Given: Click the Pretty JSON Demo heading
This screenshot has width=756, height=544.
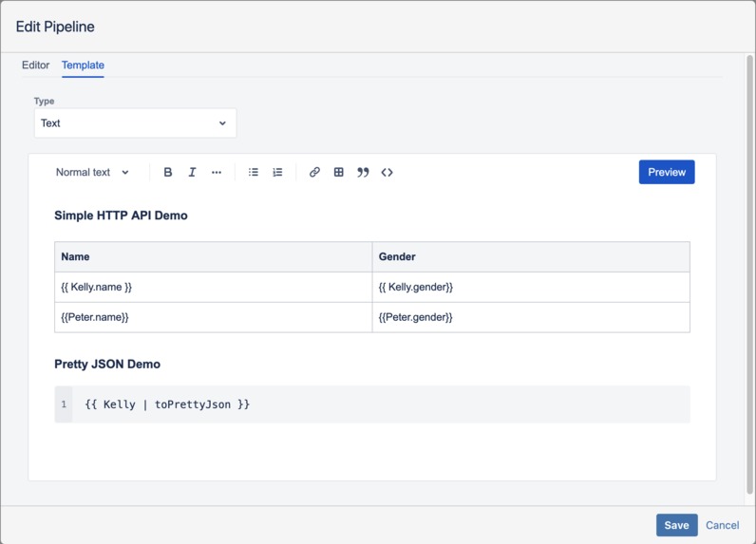Looking at the screenshot, I should click(107, 364).
